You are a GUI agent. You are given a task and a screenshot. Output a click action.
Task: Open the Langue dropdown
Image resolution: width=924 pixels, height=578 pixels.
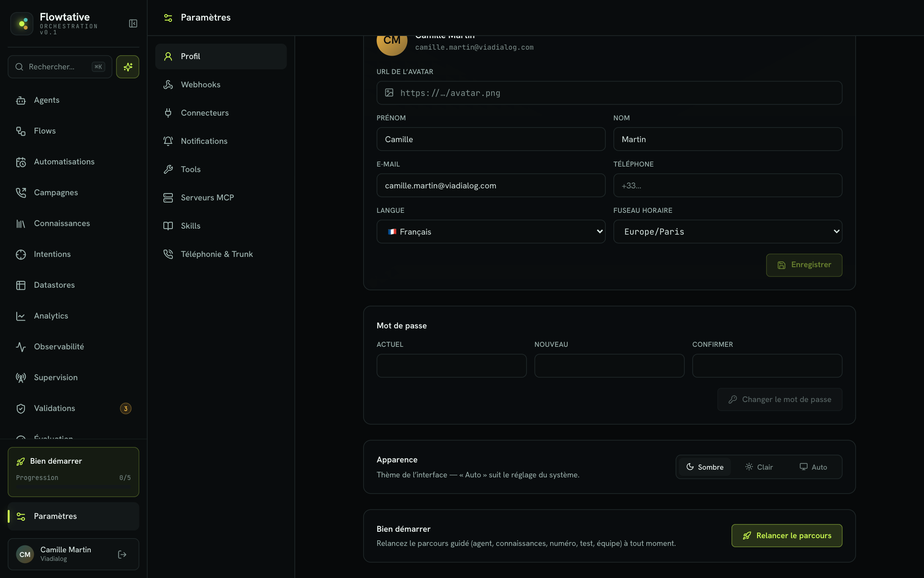(491, 232)
